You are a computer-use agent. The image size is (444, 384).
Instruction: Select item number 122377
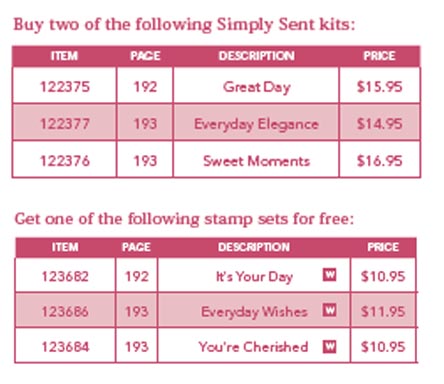coord(65,124)
